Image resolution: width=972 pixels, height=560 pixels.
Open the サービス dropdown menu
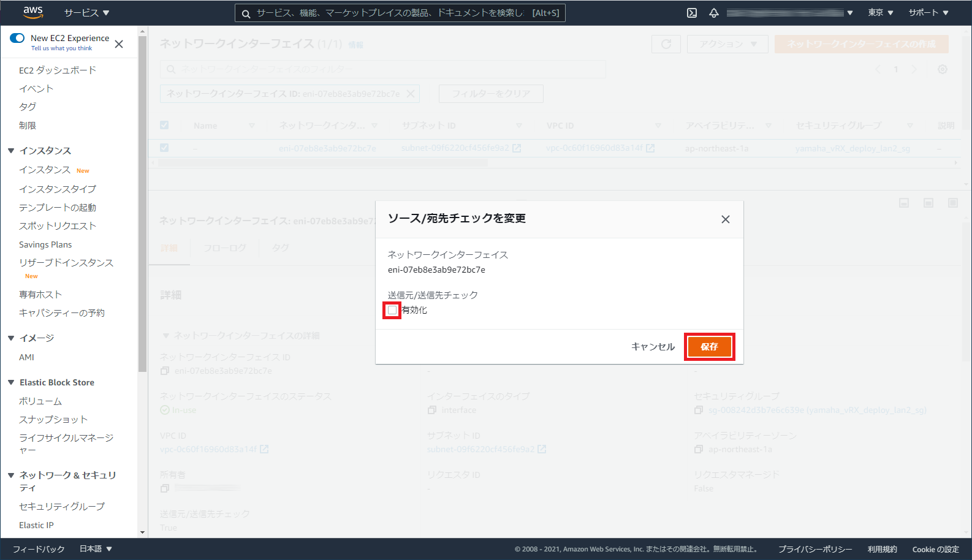[x=87, y=13]
